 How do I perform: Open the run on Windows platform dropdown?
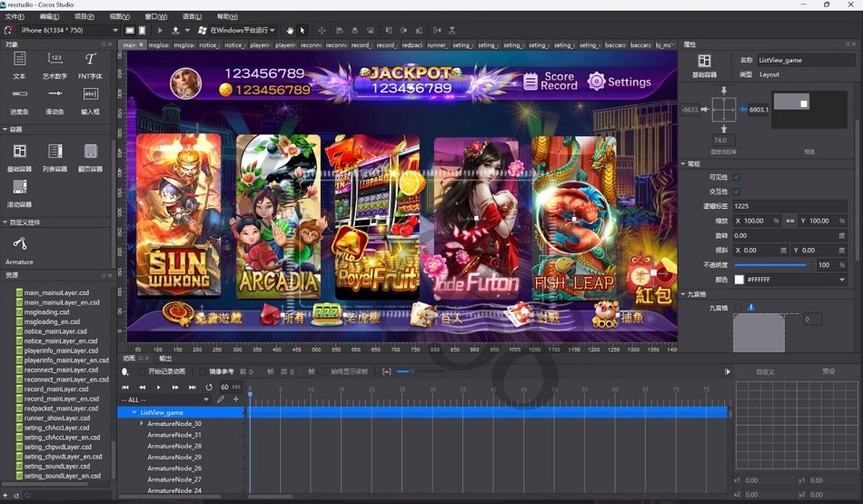(x=236, y=30)
